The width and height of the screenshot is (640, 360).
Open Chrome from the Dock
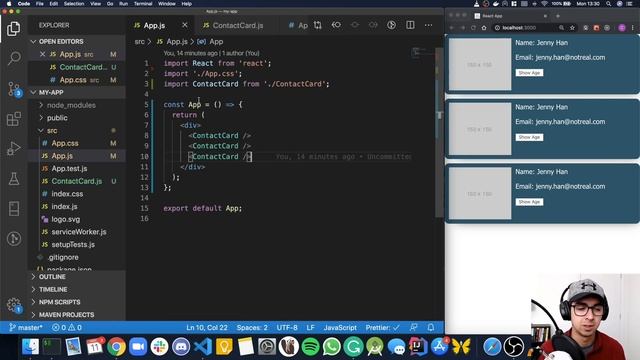tap(116, 347)
